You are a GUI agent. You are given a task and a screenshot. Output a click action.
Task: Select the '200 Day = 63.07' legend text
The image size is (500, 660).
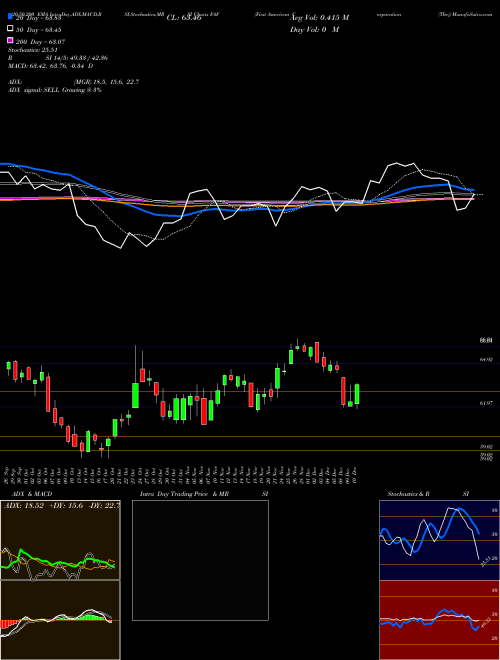[40, 42]
